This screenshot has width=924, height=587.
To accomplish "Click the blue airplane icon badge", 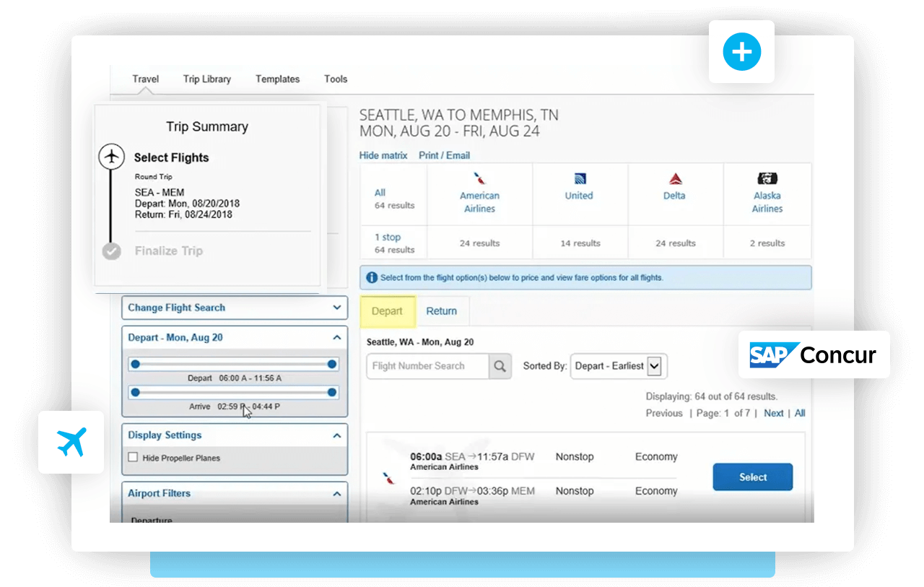I will [71, 442].
